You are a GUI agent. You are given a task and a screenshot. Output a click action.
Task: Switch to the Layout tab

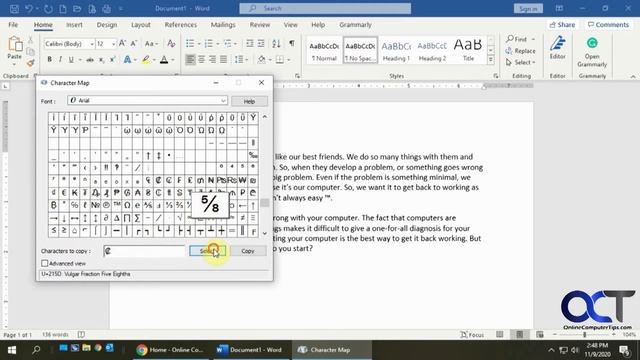tap(141, 24)
